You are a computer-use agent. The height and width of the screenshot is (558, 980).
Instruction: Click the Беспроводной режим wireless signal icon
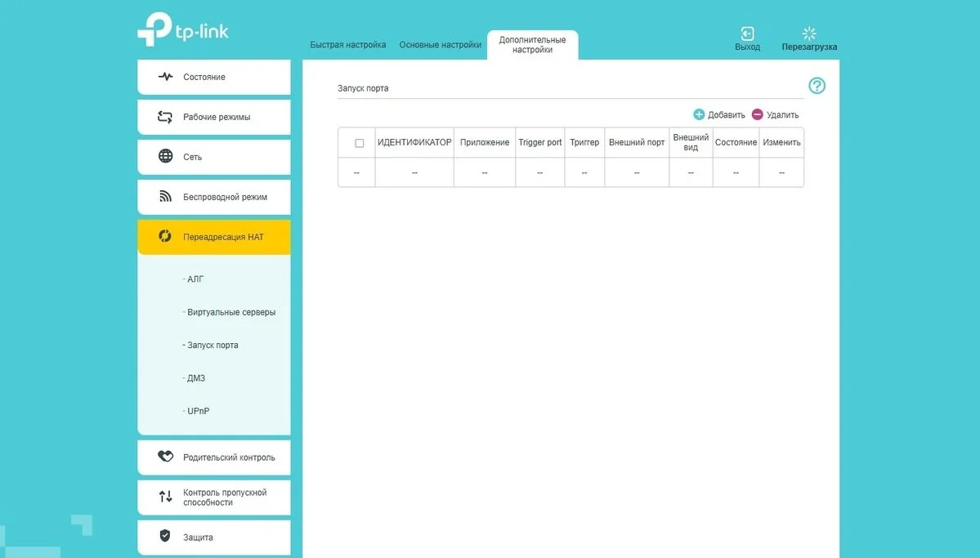coord(165,196)
